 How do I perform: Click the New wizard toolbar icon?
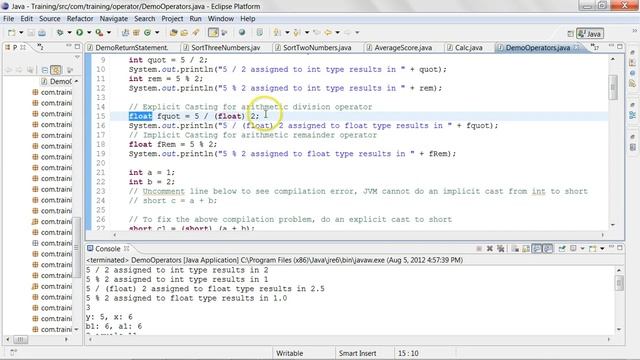click(11, 33)
